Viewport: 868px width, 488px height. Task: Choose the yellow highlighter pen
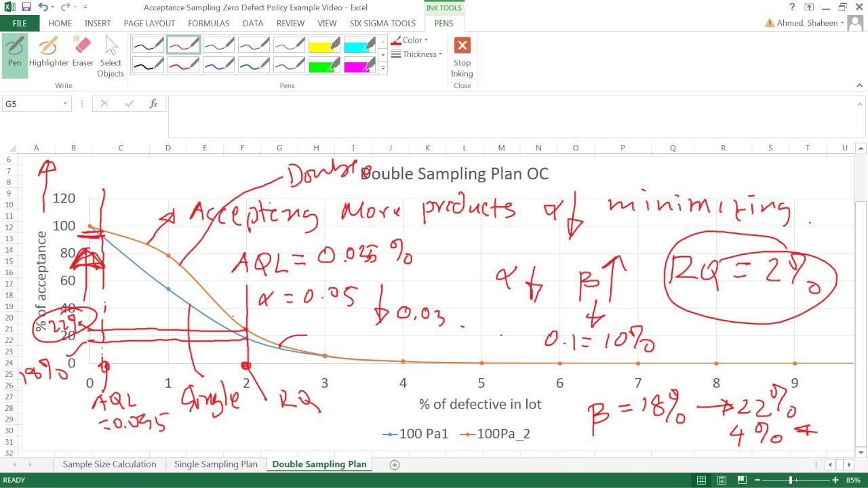pyautogui.click(x=324, y=45)
